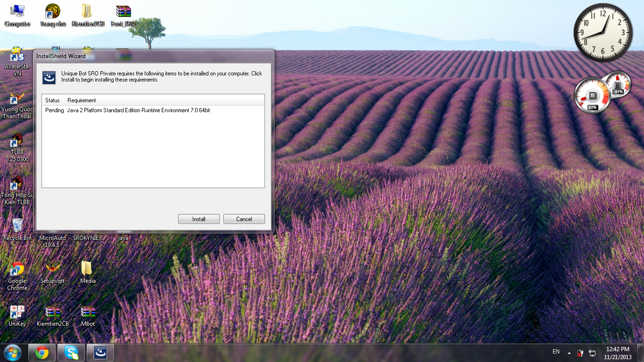
Task: Click the Pending status cell
Action: (54, 110)
